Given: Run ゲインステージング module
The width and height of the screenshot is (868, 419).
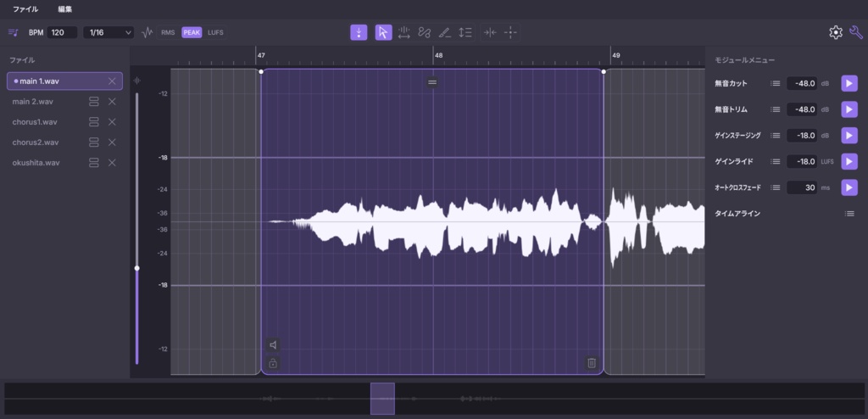Looking at the screenshot, I should coord(849,135).
